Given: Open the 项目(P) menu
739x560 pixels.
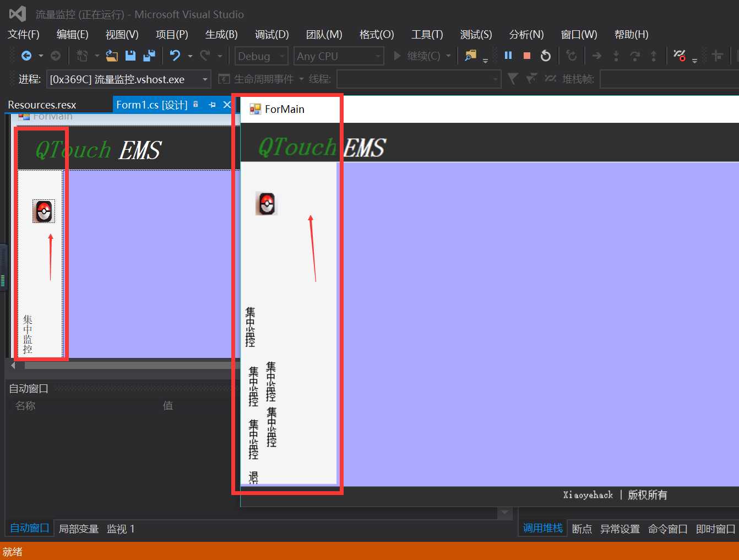Looking at the screenshot, I should tap(172, 34).
